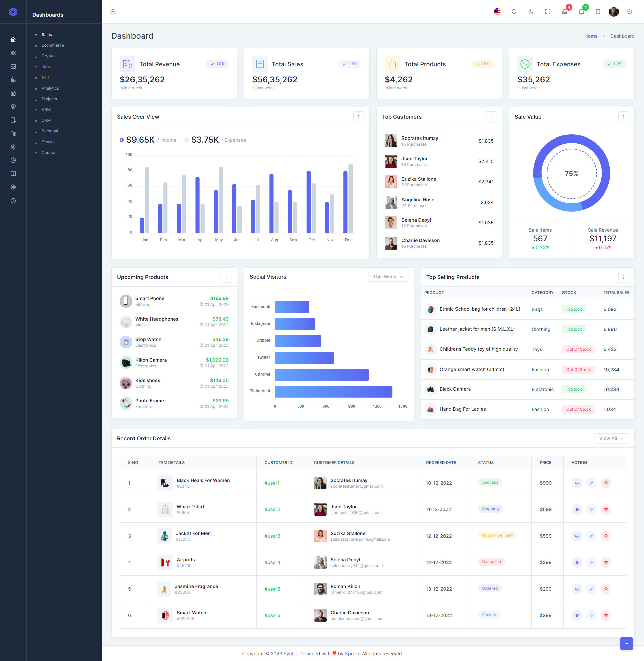This screenshot has height=661, width=644.
Task: Toggle dark mode moon icon
Action: [531, 12]
